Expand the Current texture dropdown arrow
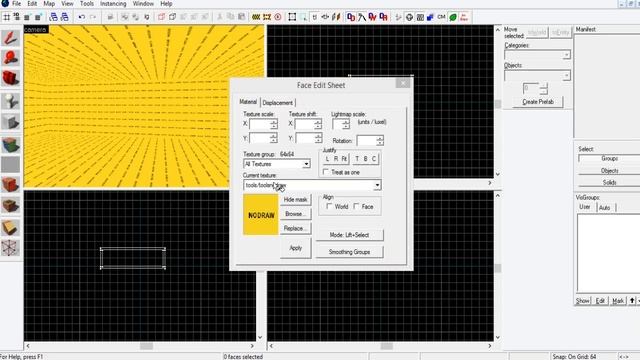The image size is (640, 360). tap(377, 185)
